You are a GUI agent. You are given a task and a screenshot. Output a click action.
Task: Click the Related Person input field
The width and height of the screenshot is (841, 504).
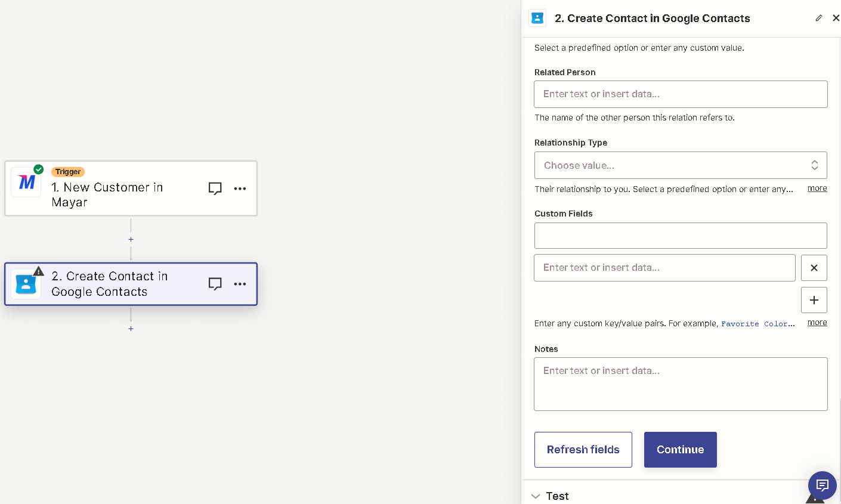pos(681,94)
